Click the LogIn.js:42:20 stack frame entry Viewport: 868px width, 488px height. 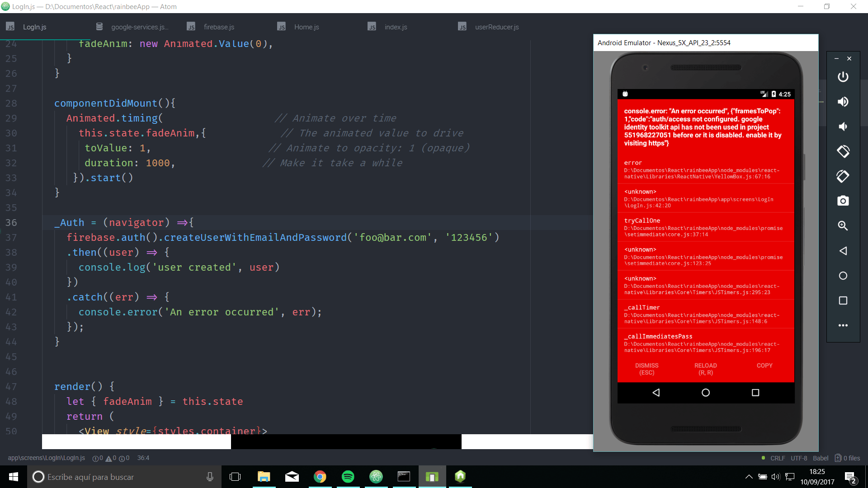pyautogui.click(x=705, y=198)
